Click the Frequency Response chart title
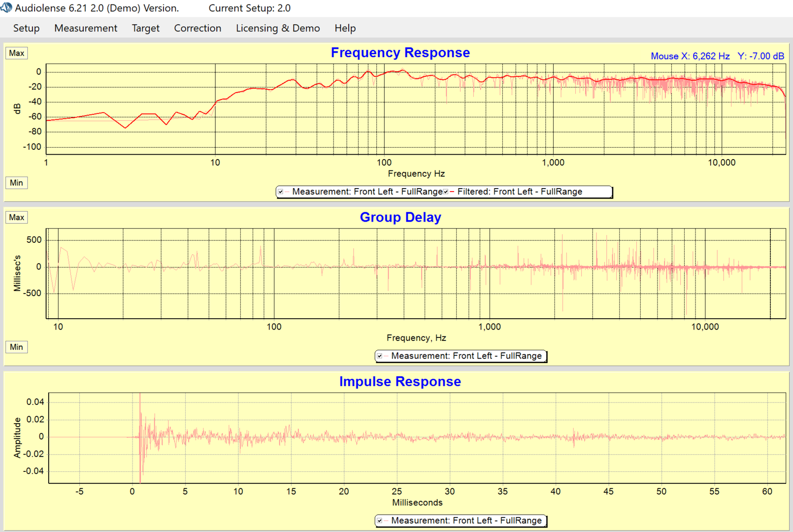This screenshot has width=793, height=532. coord(400,53)
